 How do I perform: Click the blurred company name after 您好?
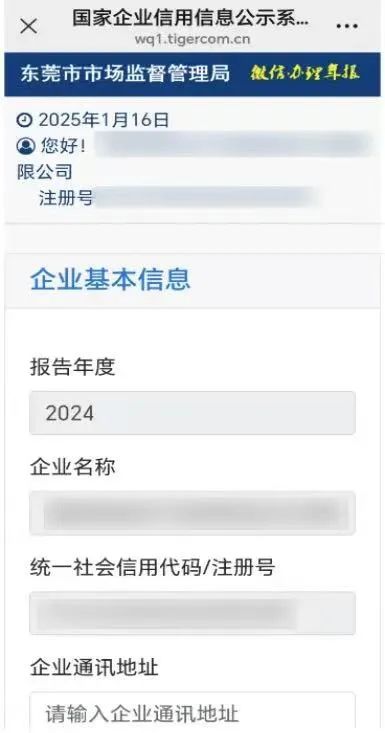[x=233, y=145]
